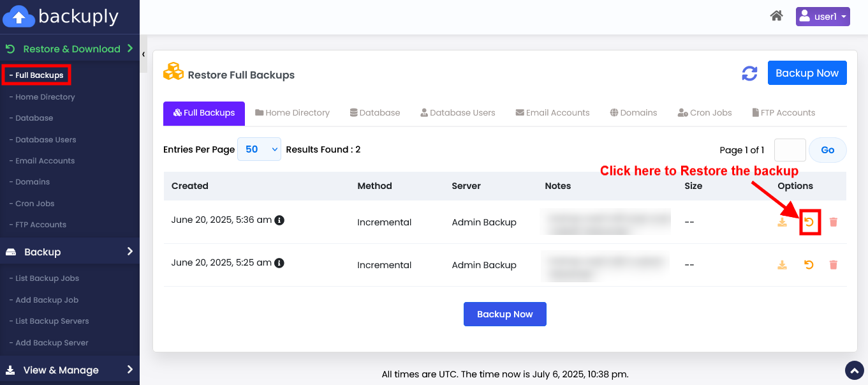Click the Go page button
The image size is (868, 385).
(827, 150)
